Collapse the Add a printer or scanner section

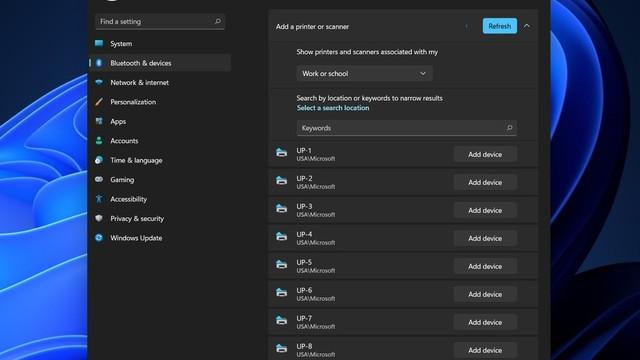527,26
